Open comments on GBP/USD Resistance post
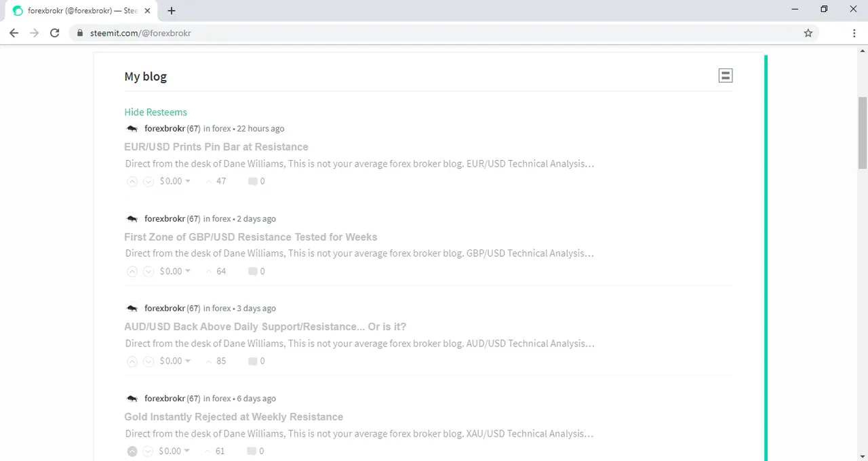Screen dimensions: 868x461 pos(256,271)
